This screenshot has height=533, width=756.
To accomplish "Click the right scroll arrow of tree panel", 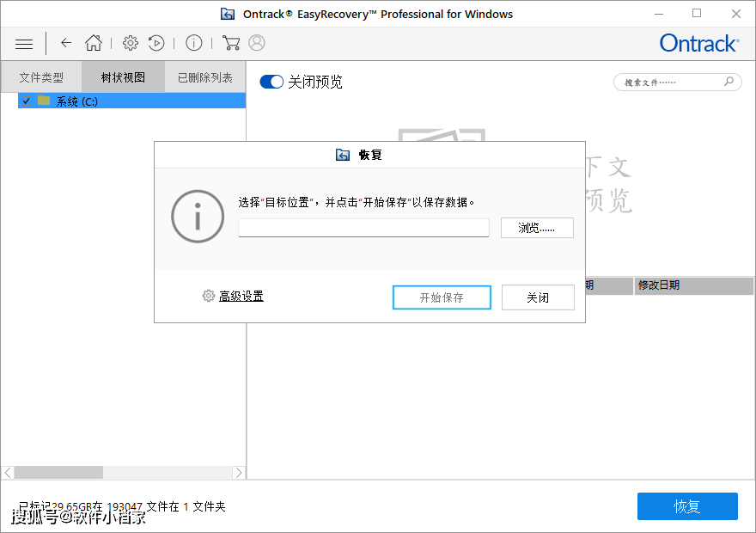I will tap(239, 473).
